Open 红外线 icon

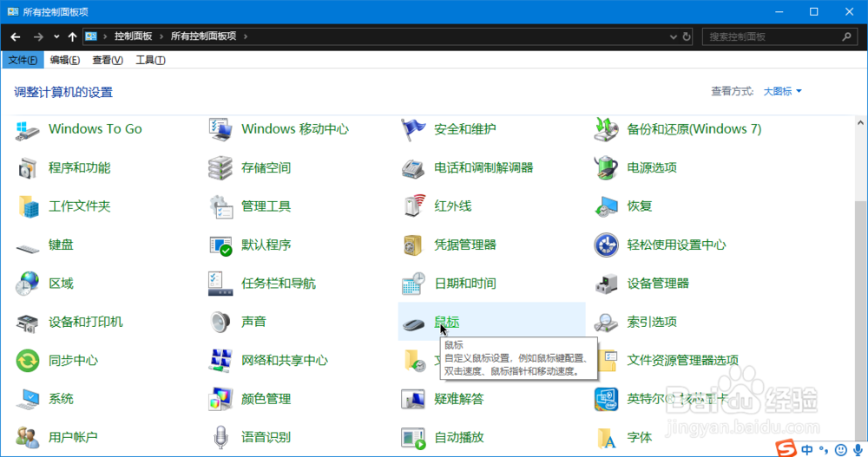(x=413, y=207)
